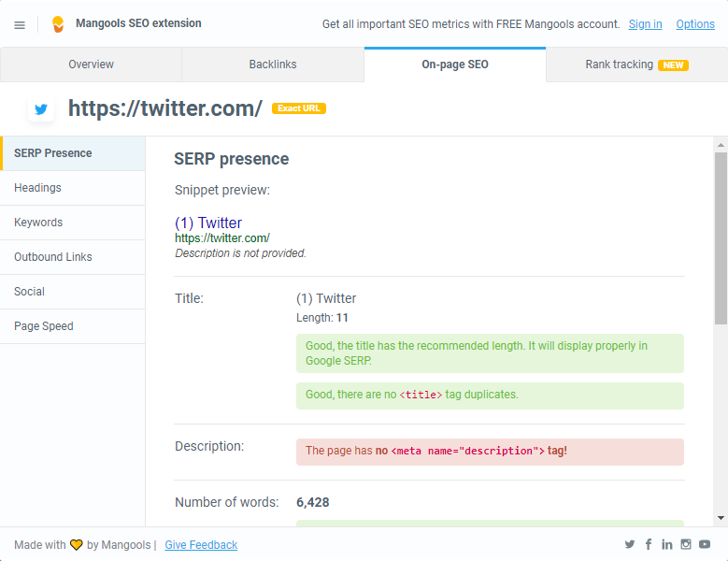Image resolution: width=728 pixels, height=561 pixels.
Task: Open the Social section in the sidebar
Action: (x=73, y=292)
